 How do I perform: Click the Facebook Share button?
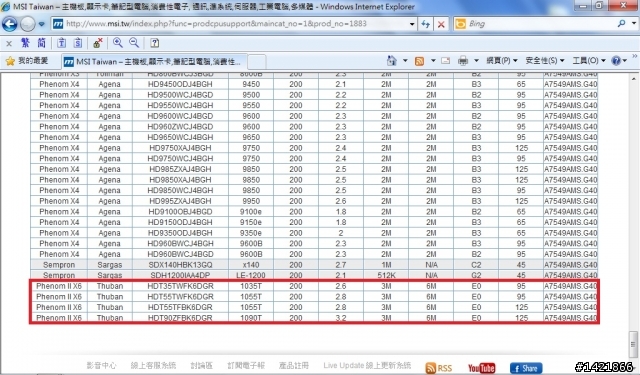pyautogui.click(x=526, y=368)
